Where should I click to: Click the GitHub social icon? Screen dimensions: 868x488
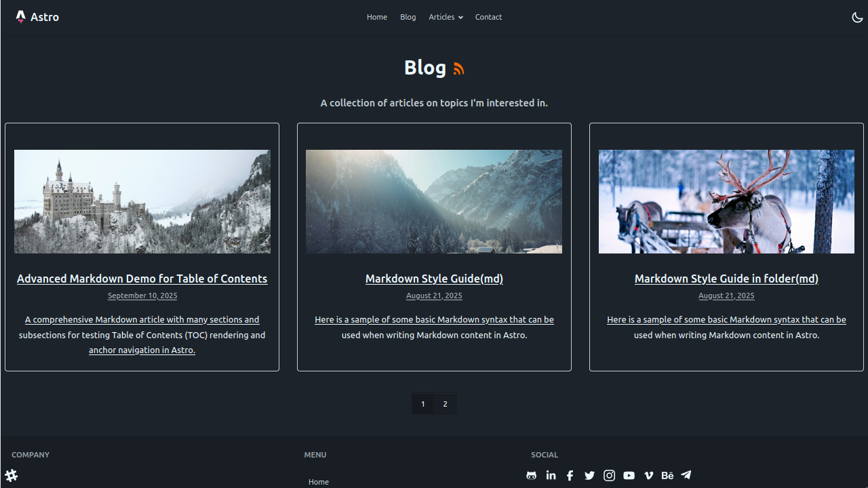[x=532, y=476]
